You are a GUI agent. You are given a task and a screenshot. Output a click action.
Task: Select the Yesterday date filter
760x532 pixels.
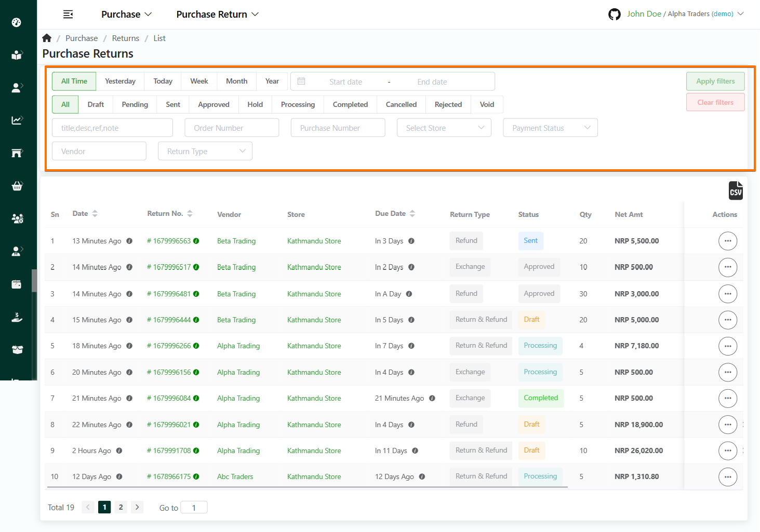pyautogui.click(x=120, y=81)
